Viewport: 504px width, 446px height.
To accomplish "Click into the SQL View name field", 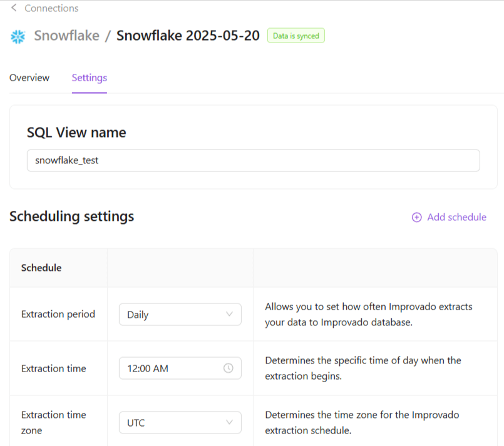I will point(253,160).
